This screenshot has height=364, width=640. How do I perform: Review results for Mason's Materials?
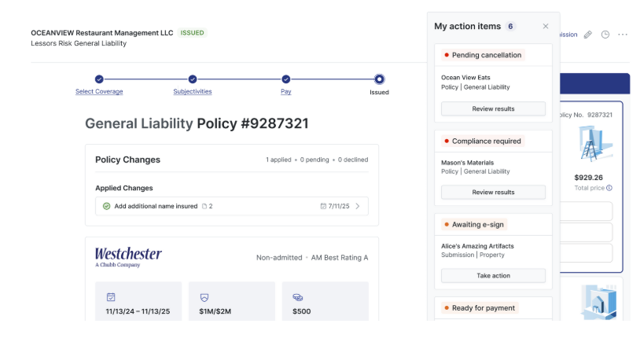[493, 192]
